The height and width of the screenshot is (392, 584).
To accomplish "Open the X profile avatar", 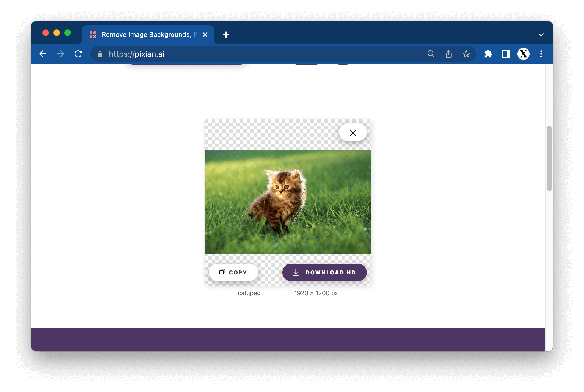I will tap(523, 54).
